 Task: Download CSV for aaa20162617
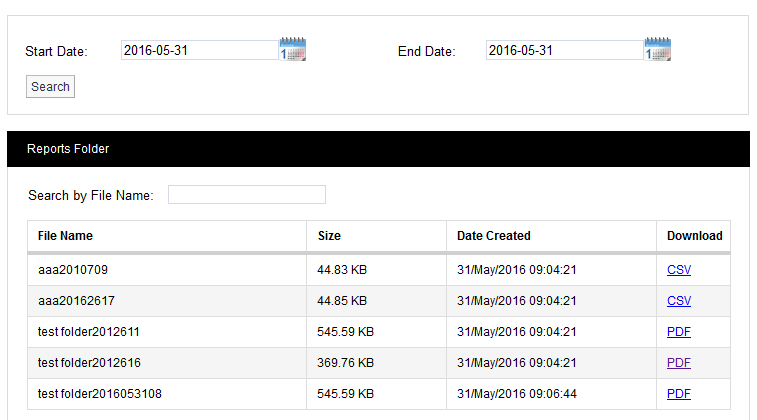click(679, 301)
